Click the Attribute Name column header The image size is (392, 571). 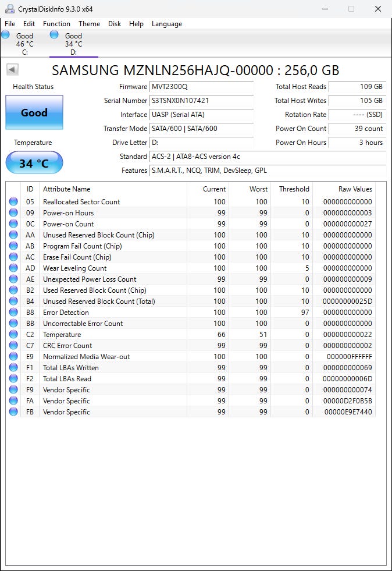pyautogui.click(x=66, y=189)
